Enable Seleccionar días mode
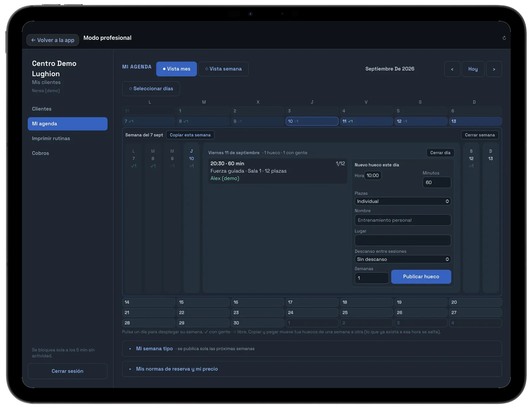This screenshot has width=532, height=408. [151, 89]
